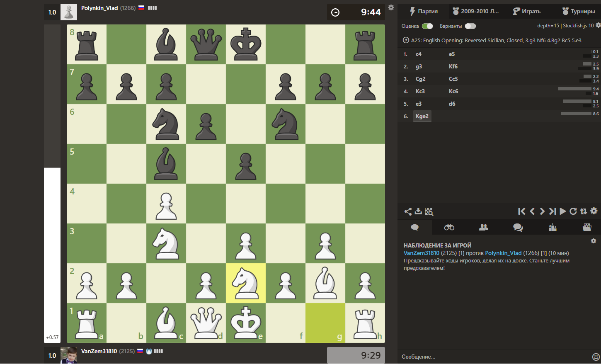Select move Kge2 in the move list
Screen dimensions: 601x364
[422, 116]
